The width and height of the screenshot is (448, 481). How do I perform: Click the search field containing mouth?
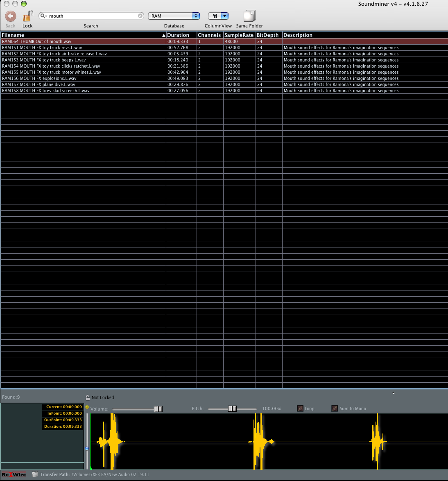pos(91,16)
